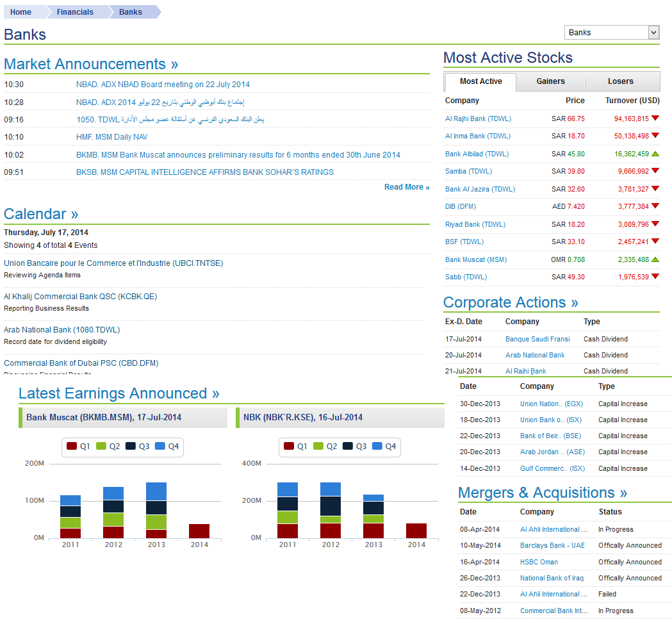Toggle Q4 legend in Bank Muscat chart

click(167, 447)
